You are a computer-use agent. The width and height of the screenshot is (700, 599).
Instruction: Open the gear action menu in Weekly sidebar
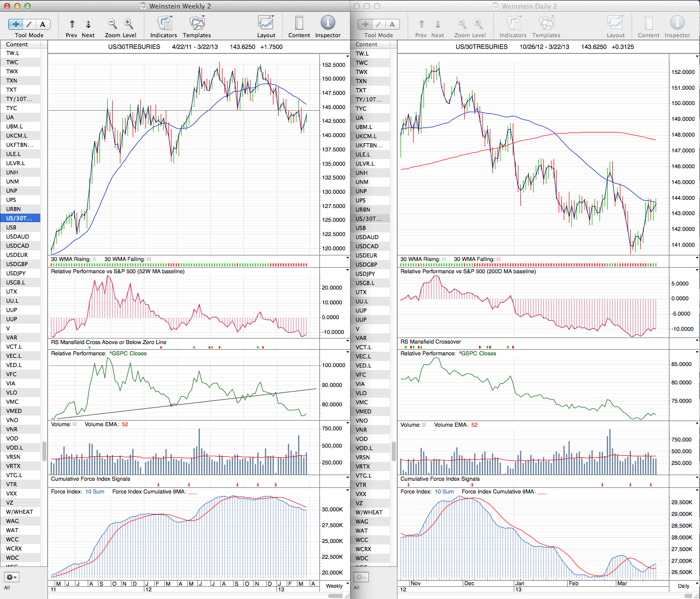coord(11,577)
